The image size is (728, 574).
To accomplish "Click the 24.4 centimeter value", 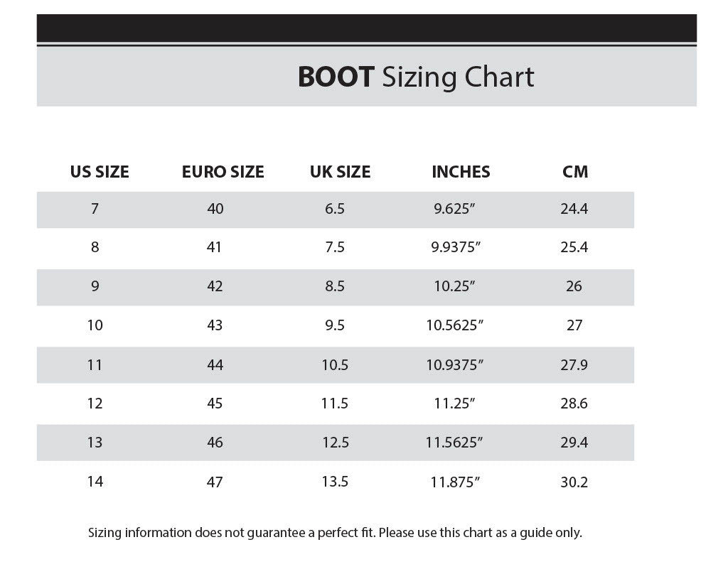I will point(574,209).
